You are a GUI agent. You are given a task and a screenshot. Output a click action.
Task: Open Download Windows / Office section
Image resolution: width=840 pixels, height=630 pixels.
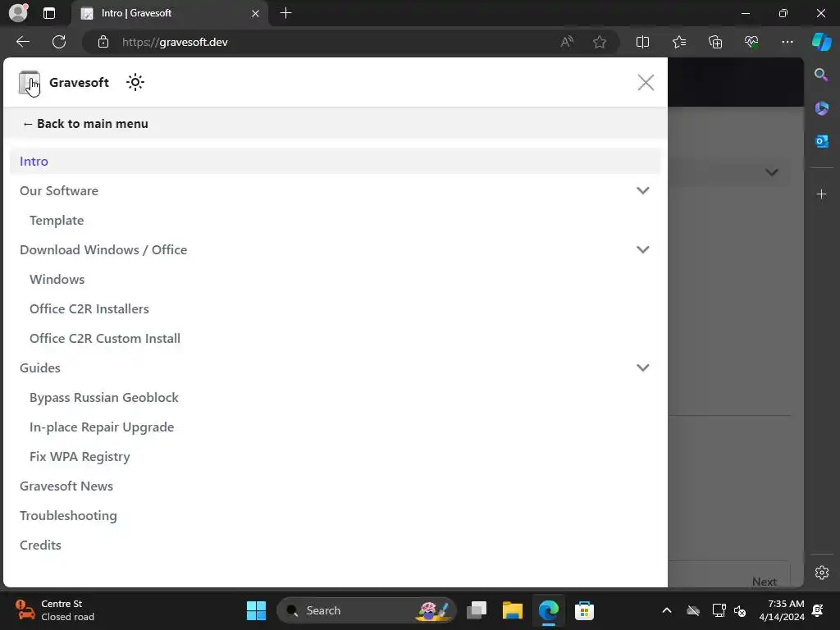pyautogui.click(x=103, y=249)
